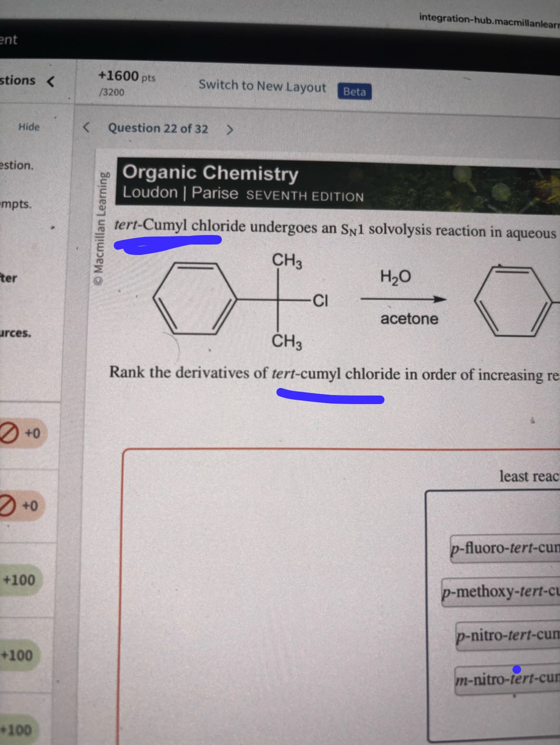Viewport: 560px width, 745px height.
Task: Collapse the Questions sidebar chevron
Action: [x=51, y=82]
